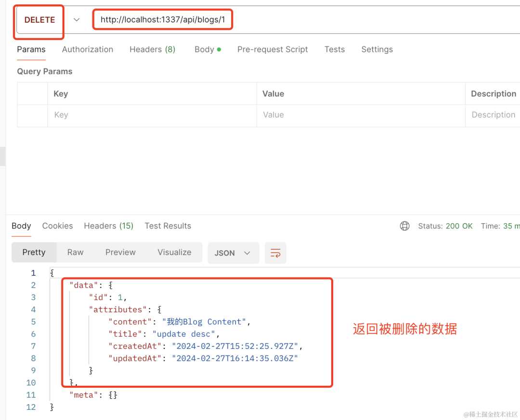Click line number 2 in response gutter
The image size is (520, 420).
[33, 285]
